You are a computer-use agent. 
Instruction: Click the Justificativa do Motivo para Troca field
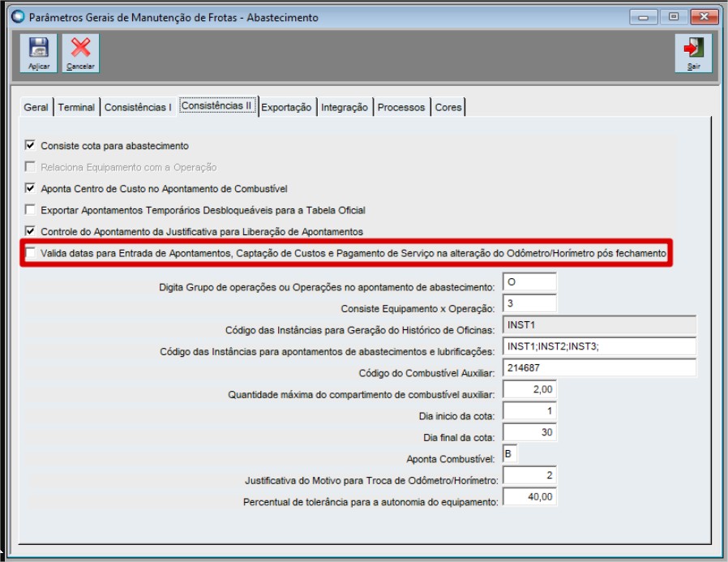point(529,475)
